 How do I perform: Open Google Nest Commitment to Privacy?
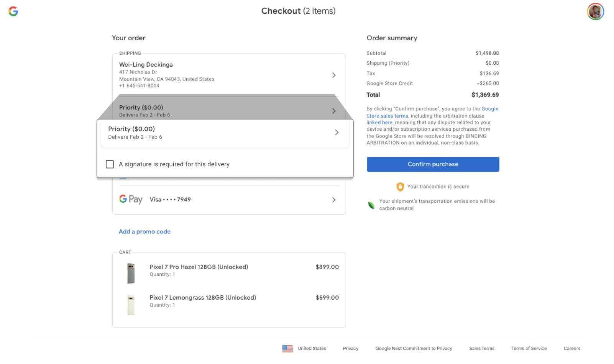coord(414,349)
